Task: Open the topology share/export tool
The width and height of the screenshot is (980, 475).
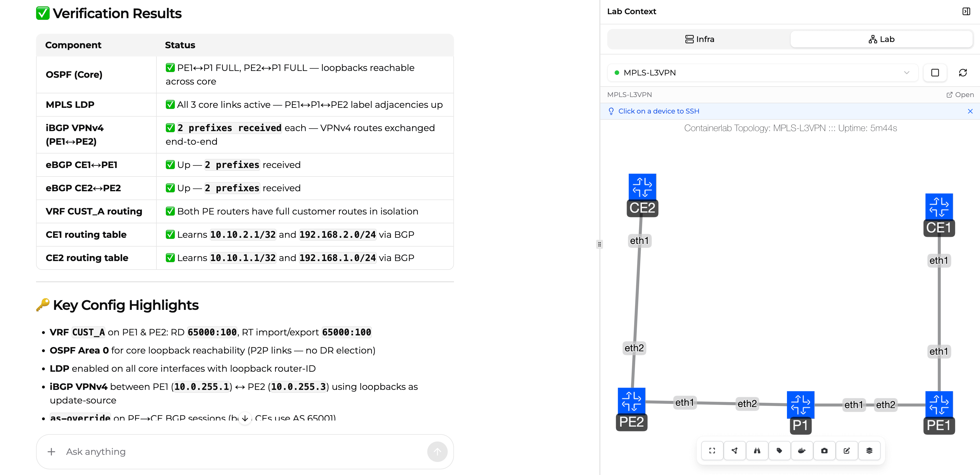Action: point(735,451)
